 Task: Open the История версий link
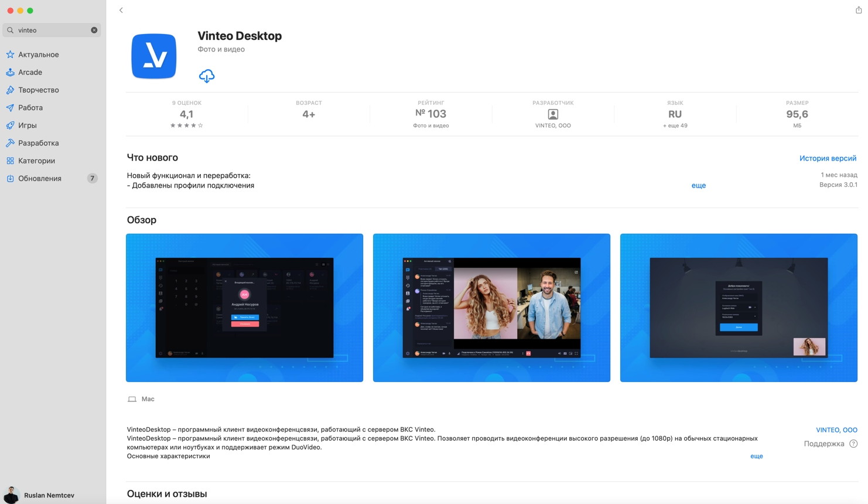click(828, 158)
